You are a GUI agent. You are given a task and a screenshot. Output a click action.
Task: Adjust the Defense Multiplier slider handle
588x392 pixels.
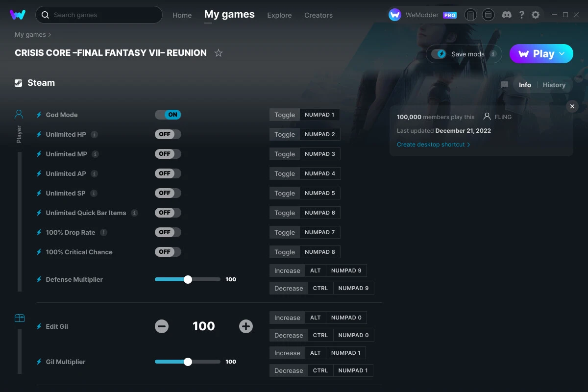point(188,279)
